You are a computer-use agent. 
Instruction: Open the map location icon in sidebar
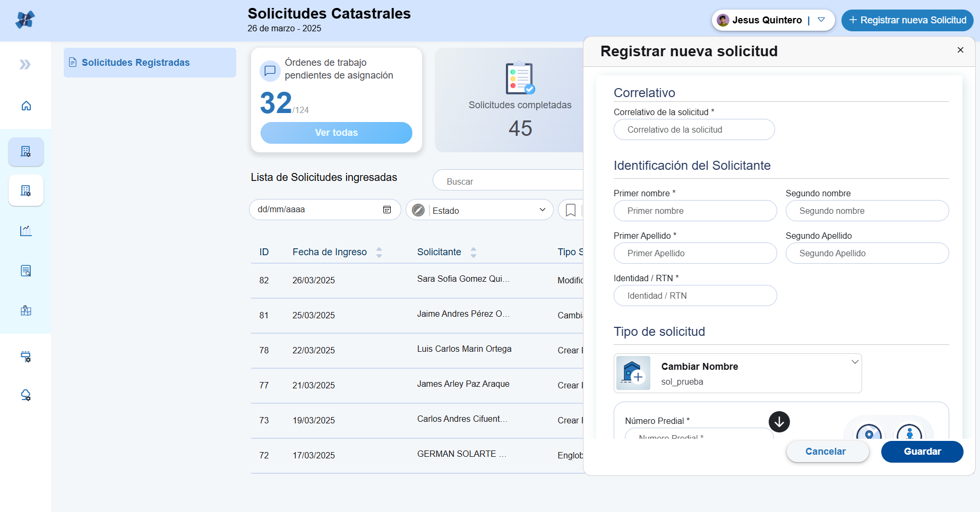coord(26,311)
